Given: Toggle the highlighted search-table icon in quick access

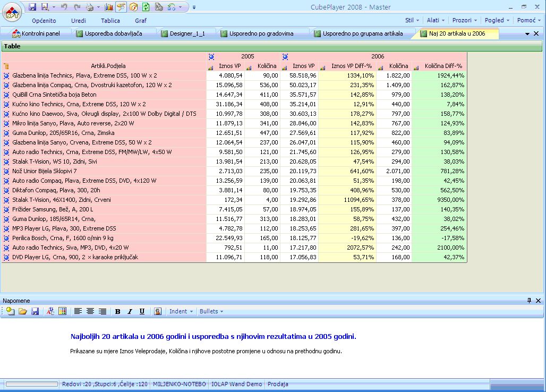Looking at the screenshot, I should tap(121, 7).
